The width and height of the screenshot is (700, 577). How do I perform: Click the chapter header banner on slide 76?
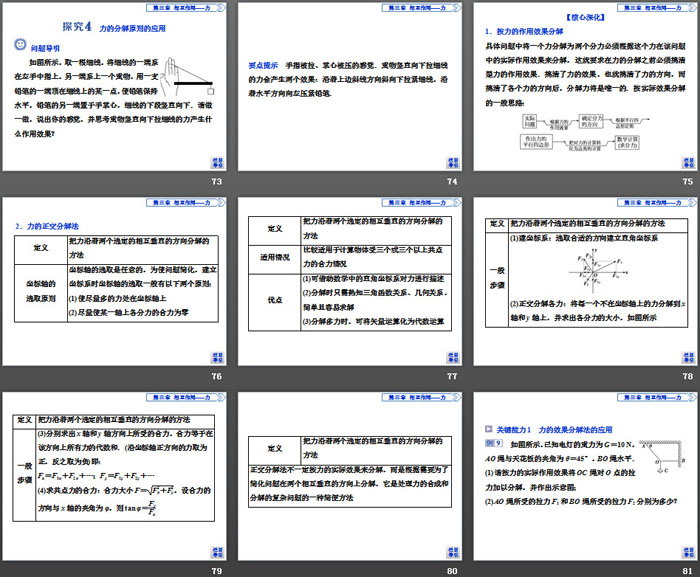click(x=185, y=202)
